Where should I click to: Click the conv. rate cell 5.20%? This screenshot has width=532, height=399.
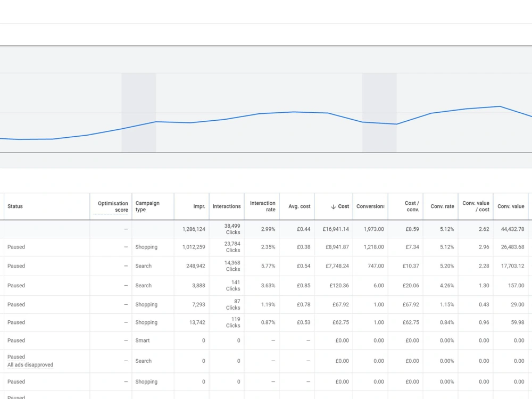447,266
